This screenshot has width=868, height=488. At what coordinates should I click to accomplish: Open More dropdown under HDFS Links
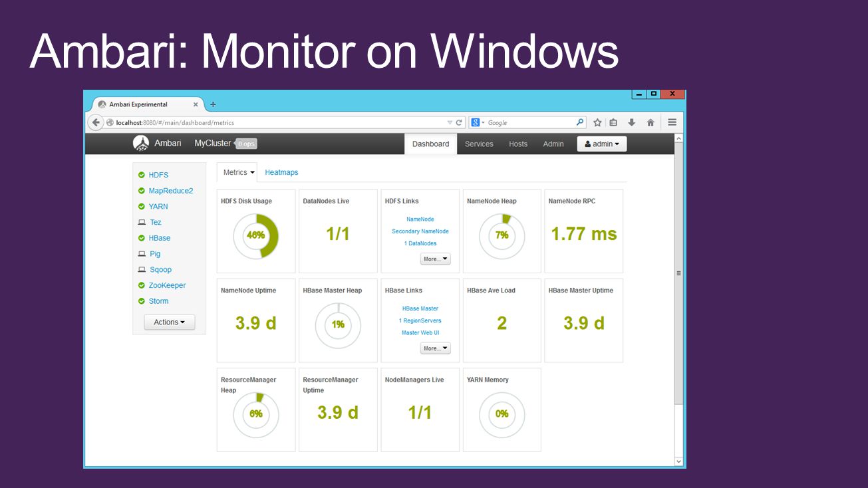tap(435, 259)
